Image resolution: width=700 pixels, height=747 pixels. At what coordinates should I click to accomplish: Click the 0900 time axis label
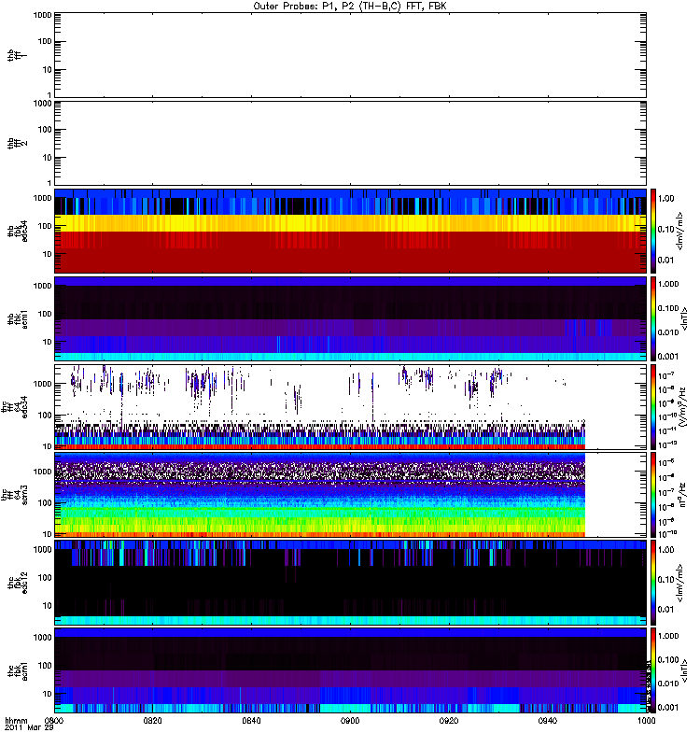pos(350,721)
